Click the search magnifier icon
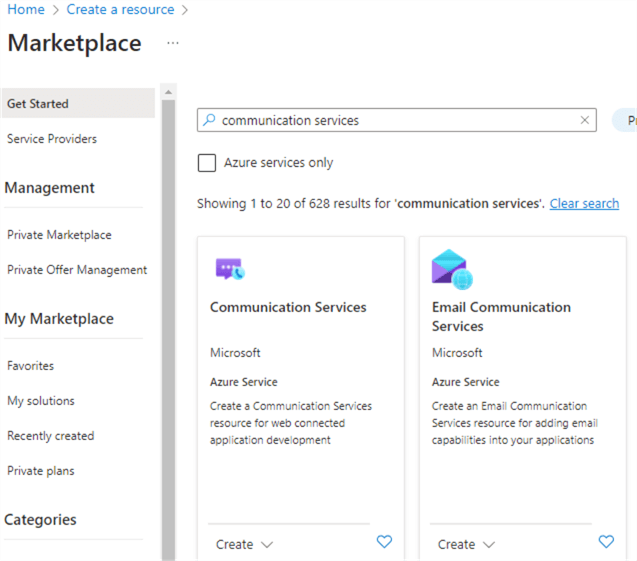Viewport: 637px width, 561px height. click(209, 120)
